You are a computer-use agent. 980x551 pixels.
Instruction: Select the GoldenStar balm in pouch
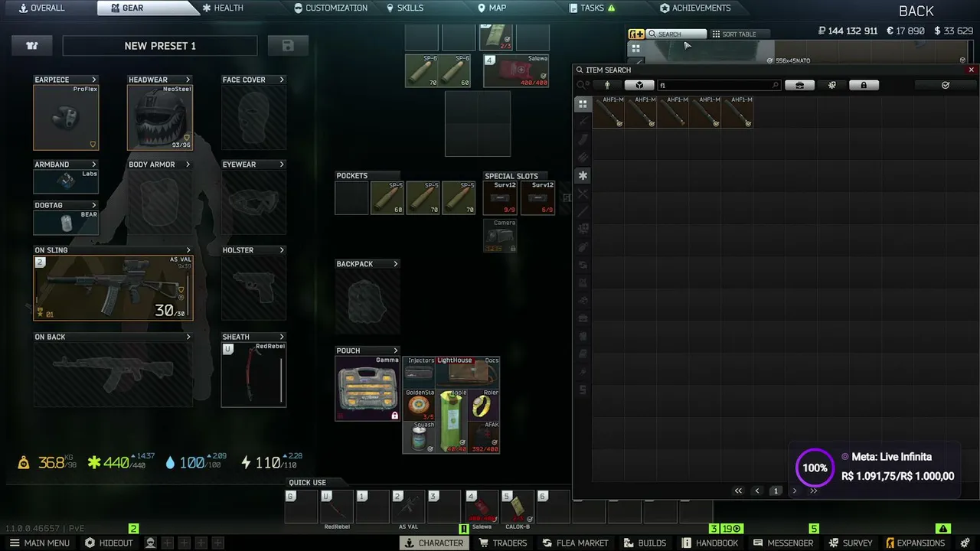[420, 405]
